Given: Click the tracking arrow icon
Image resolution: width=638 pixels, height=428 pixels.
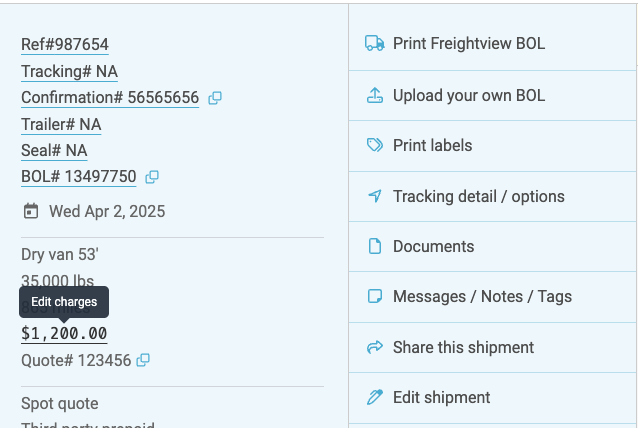Looking at the screenshot, I should point(375,196).
